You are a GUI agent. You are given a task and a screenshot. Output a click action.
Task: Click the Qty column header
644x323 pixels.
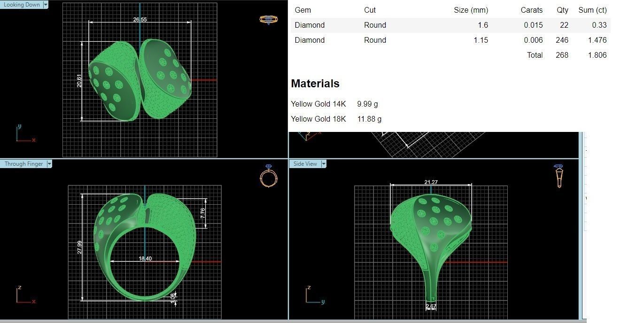562,10
